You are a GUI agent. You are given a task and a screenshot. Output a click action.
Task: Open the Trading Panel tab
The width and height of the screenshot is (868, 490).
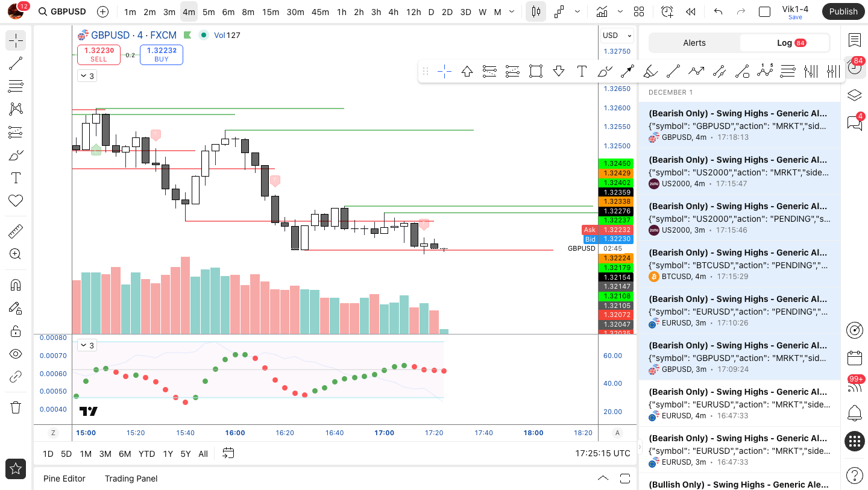[x=131, y=479]
